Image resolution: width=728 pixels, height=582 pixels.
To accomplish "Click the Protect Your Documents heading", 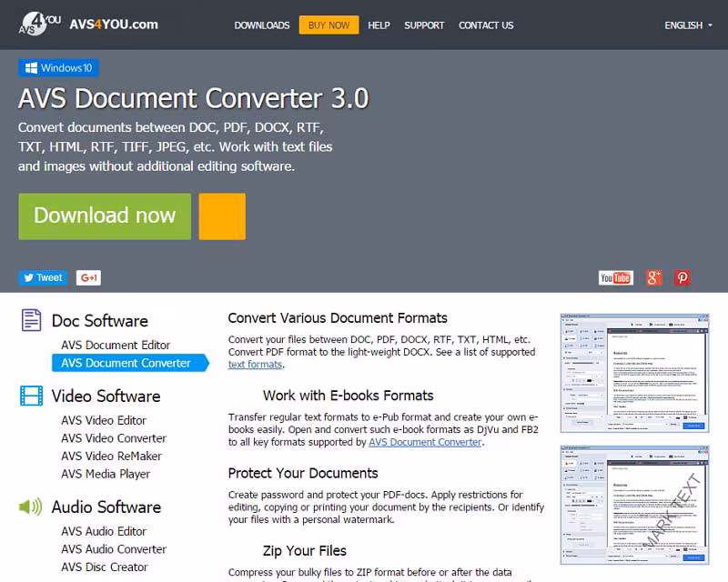I will tap(303, 473).
